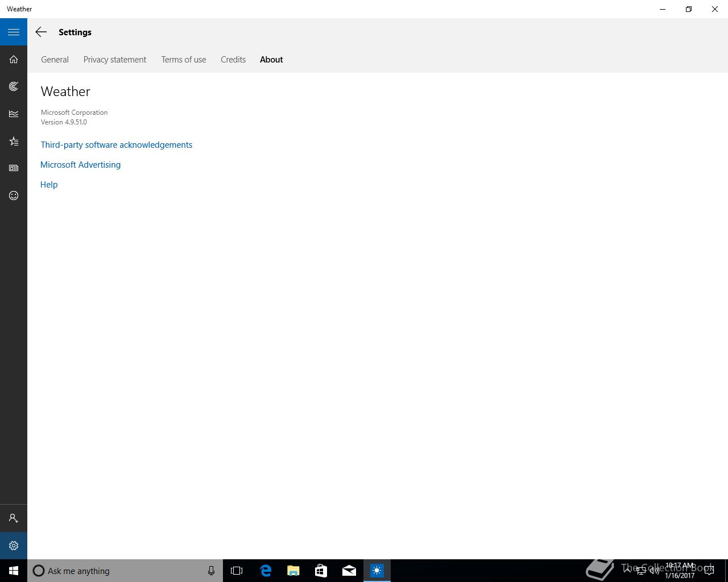Open the Microsoft Advertising link
This screenshot has width=728, height=582.
click(x=80, y=165)
